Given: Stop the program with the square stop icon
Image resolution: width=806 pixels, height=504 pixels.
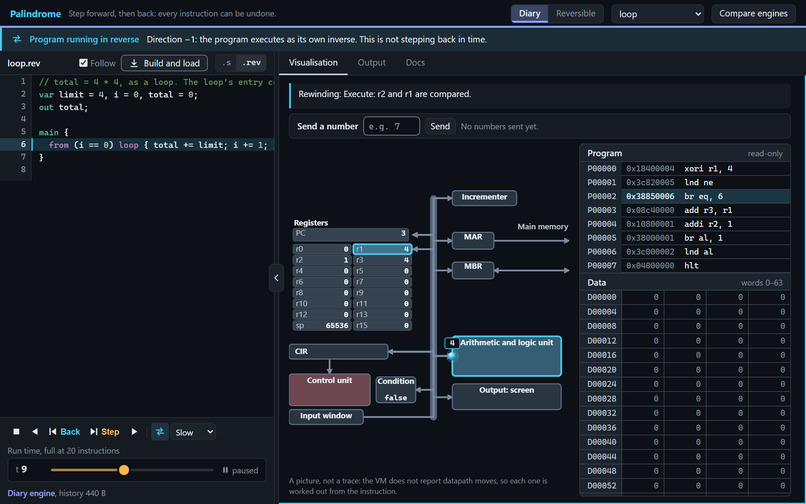Looking at the screenshot, I should pyautogui.click(x=16, y=432).
